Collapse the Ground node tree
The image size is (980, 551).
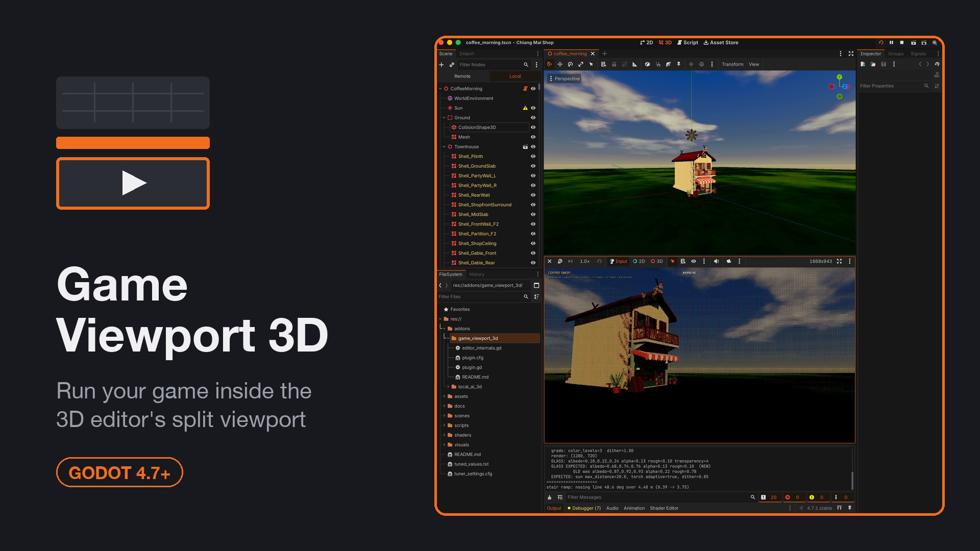(x=444, y=118)
